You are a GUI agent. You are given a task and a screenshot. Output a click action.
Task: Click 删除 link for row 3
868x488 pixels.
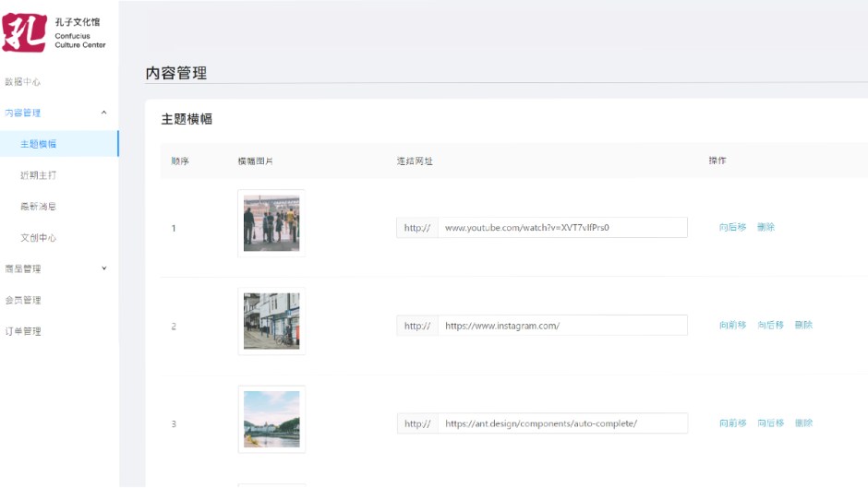click(803, 423)
